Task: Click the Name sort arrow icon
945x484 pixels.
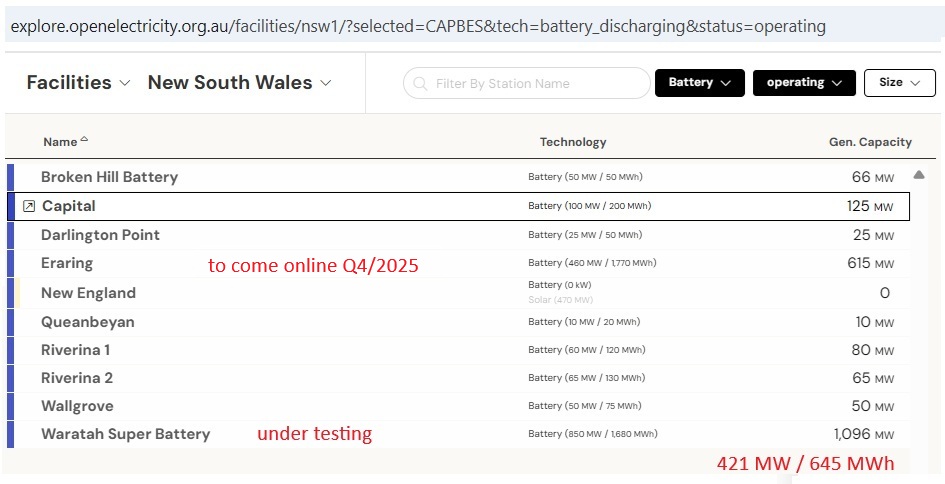Action: pyautogui.click(x=84, y=140)
